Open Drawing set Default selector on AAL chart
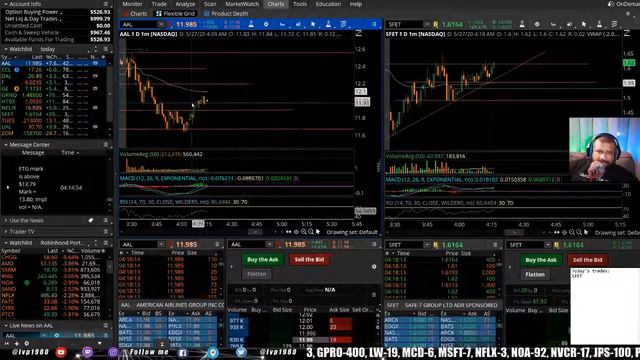The height and width of the screenshot is (360, 640). (352, 232)
